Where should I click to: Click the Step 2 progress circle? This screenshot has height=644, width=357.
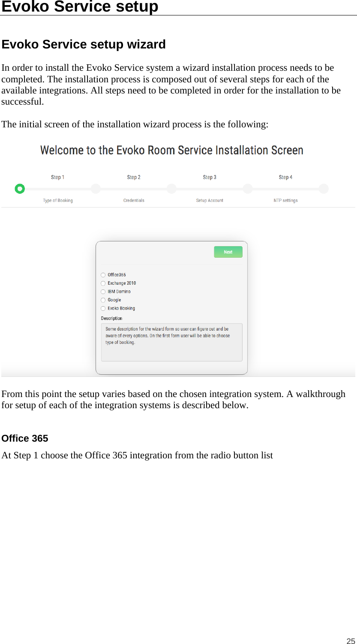tap(96, 189)
